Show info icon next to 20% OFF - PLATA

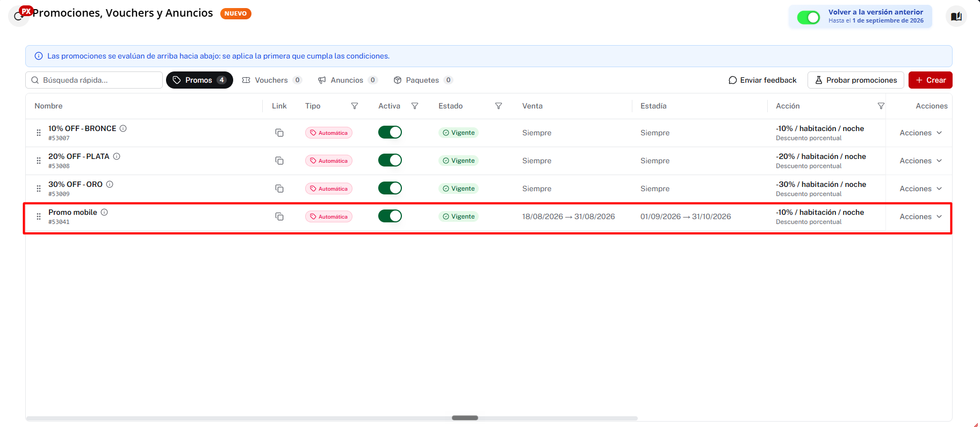117,156
